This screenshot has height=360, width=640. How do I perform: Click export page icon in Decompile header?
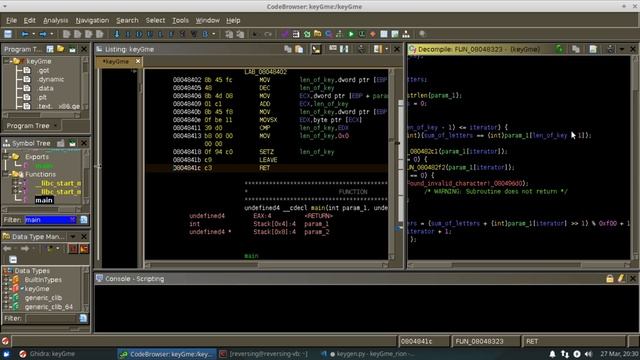[x=593, y=49]
